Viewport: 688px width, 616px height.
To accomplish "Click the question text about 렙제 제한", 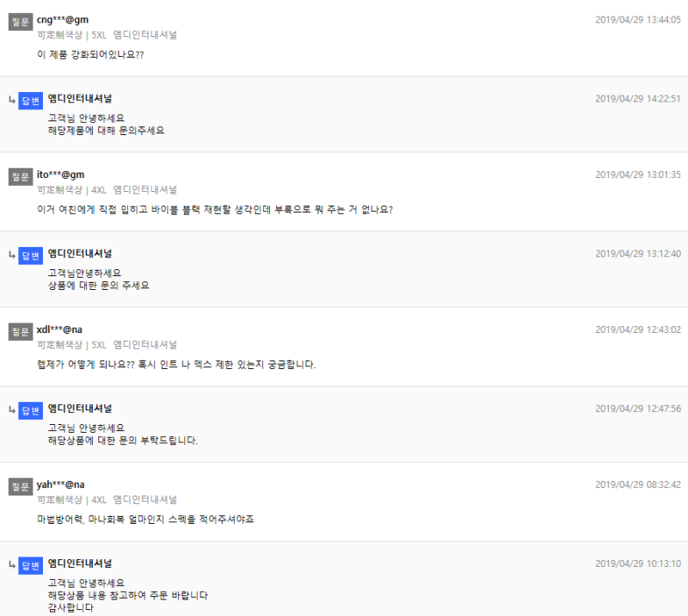I will point(176,365).
